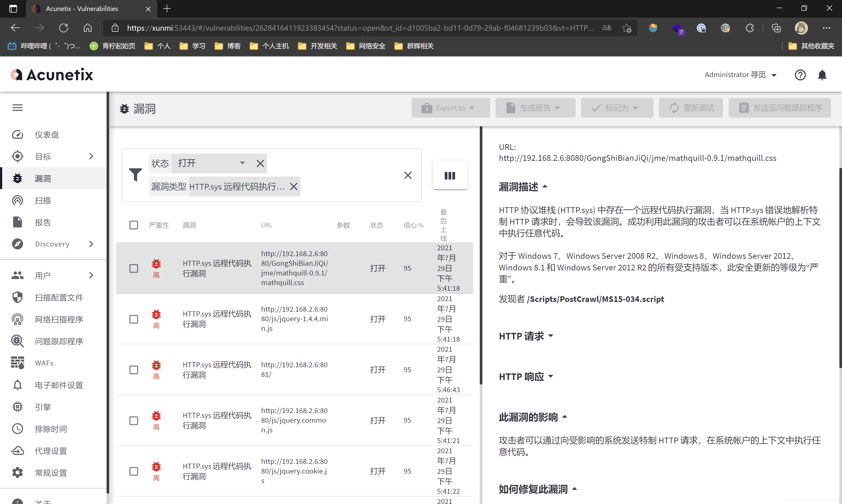
Task: Open the 网络安全 bookmarks folder
Action: [365, 46]
